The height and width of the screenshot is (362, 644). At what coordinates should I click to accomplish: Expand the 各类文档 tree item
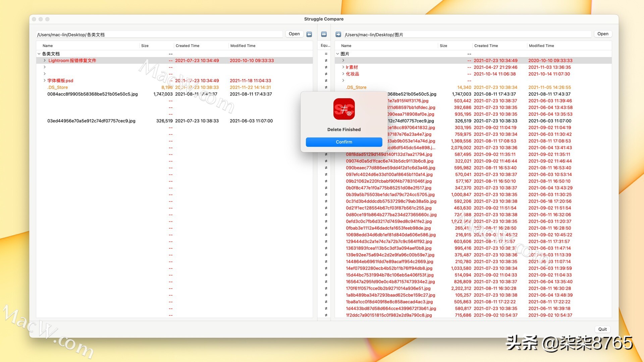(39, 54)
